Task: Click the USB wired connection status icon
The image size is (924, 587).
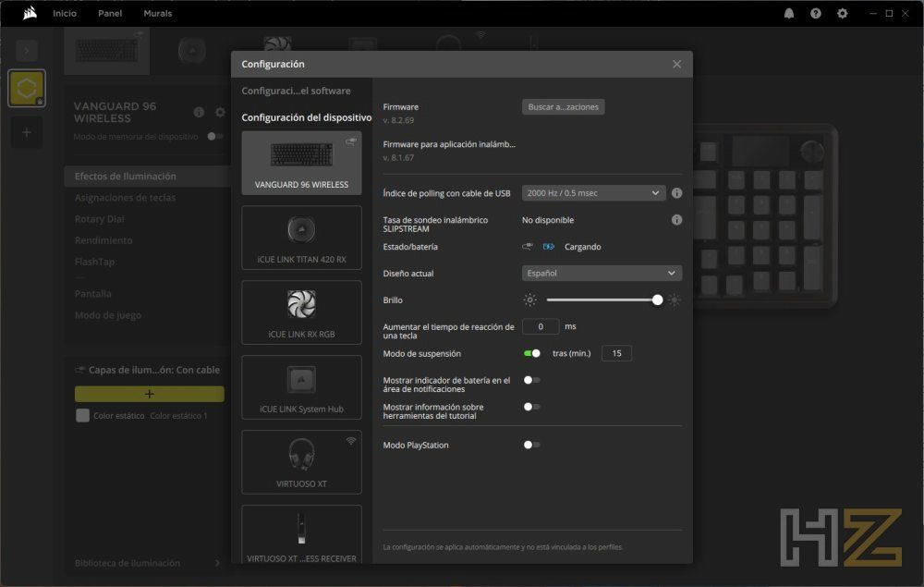Action: point(528,246)
